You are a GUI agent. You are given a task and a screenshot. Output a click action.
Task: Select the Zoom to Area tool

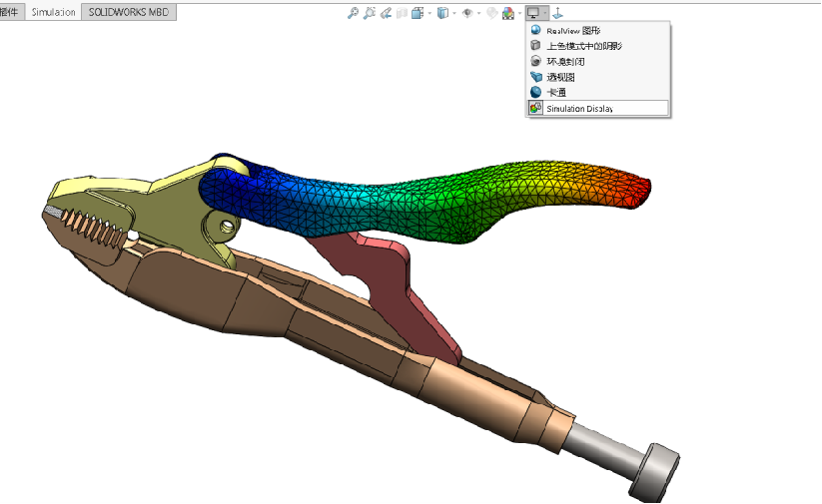click(369, 13)
